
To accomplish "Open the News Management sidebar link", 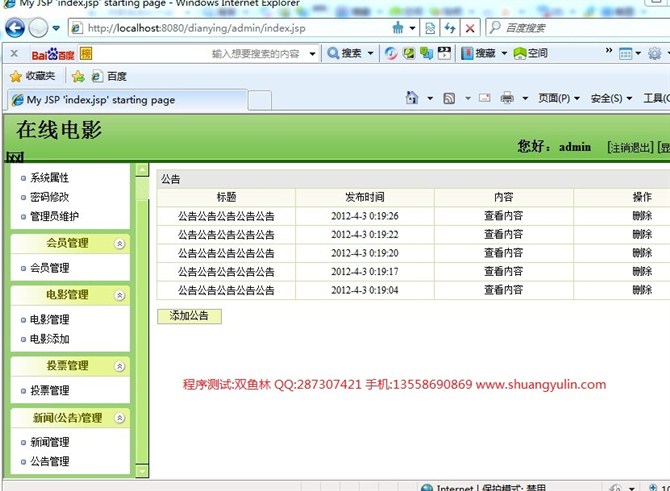I will [49, 442].
